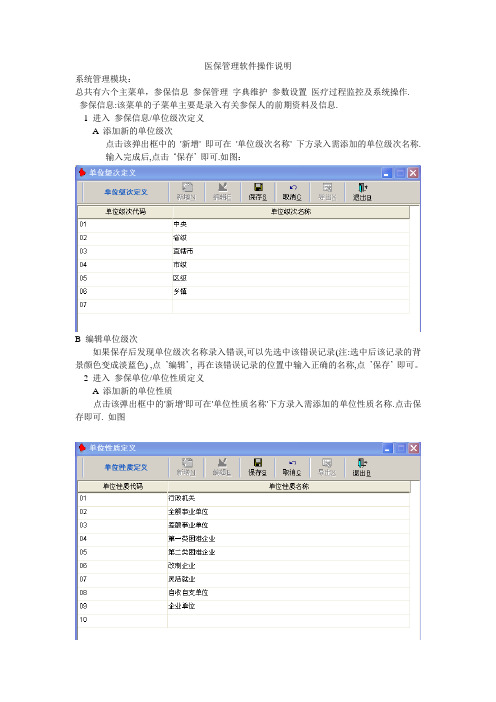Image resolution: width=496 pixels, height=702 pixels.
Task: Close the 单位性质定义 window
Action: 414,448
